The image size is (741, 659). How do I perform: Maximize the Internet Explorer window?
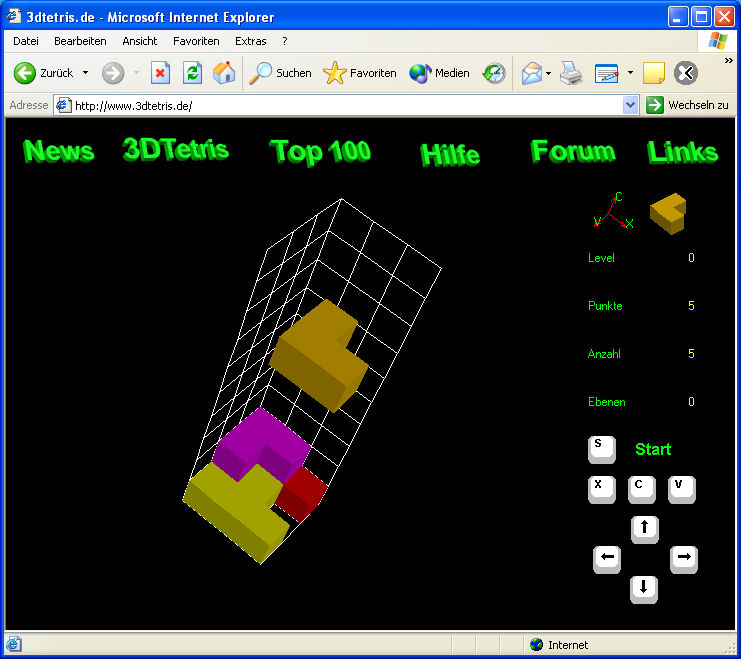click(701, 17)
